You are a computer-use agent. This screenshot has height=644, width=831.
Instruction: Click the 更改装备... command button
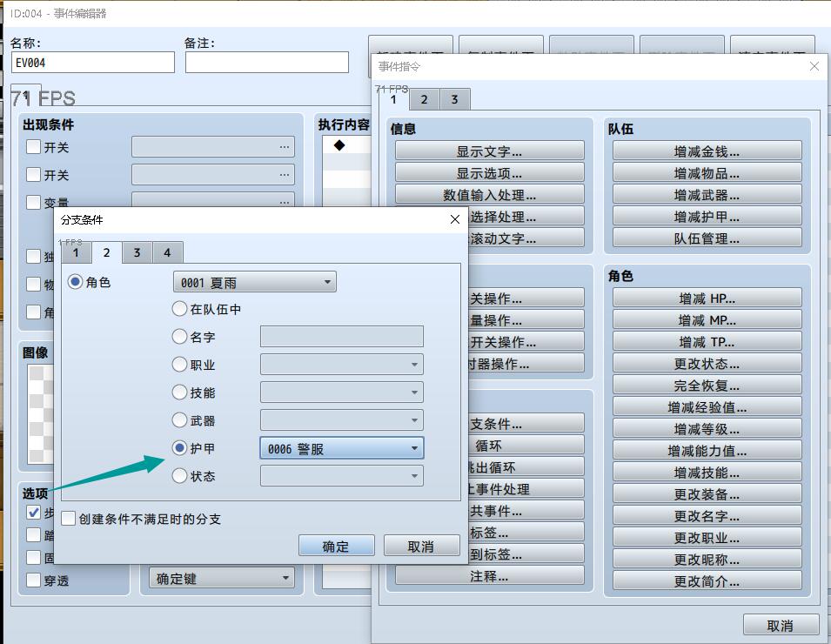click(707, 493)
